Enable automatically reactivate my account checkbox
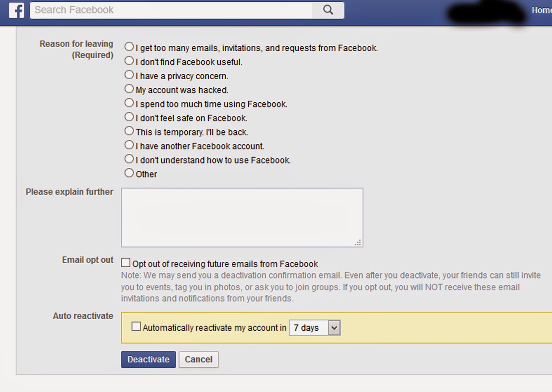The width and height of the screenshot is (552, 392). pyautogui.click(x=136, y=326)
